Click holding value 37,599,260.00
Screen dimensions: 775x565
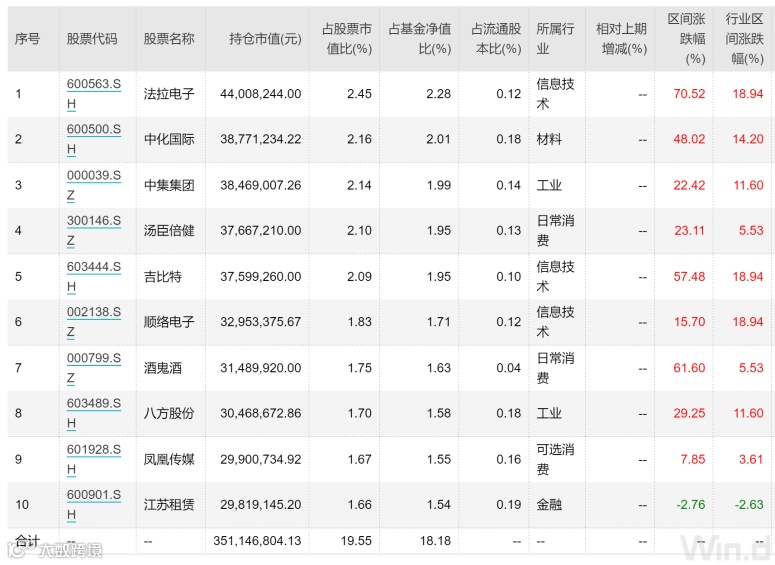click(260, 277)
